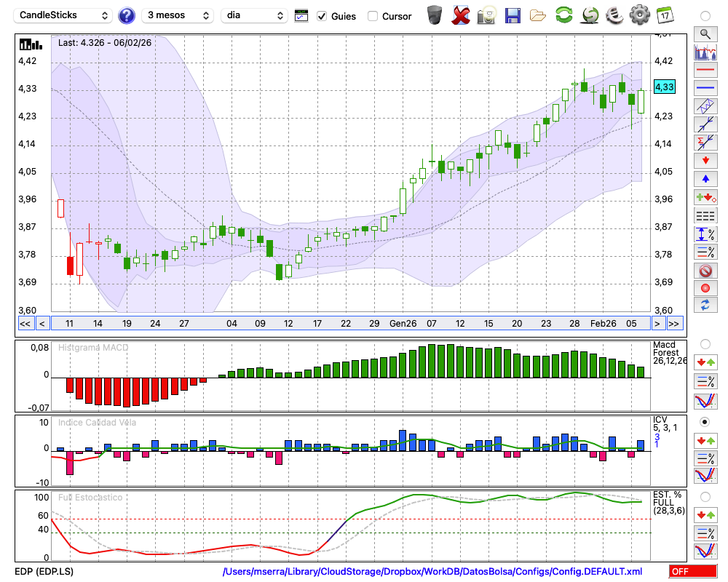This screenshot has width=728, height=582.
Task: Click the blue rotate arrows tool
Action: click(705, 305)
